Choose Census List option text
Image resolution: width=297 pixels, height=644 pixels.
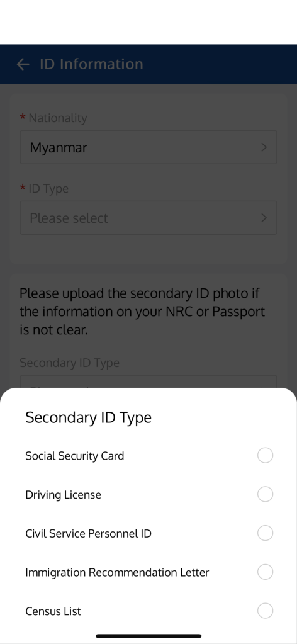click(53, 611)
